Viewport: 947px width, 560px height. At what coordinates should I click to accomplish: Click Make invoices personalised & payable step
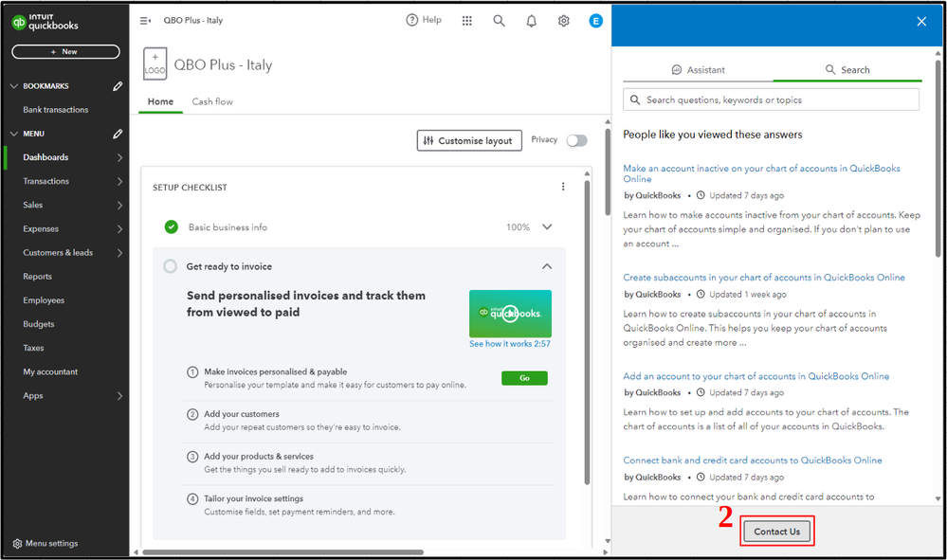pos(276,371)
